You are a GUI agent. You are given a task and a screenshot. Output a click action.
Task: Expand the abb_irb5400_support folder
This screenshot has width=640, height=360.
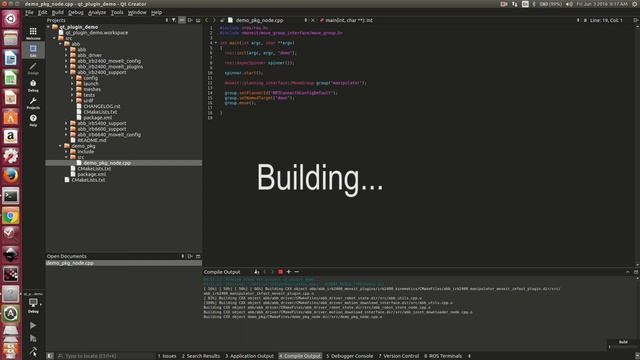click(x=66, y=123)
